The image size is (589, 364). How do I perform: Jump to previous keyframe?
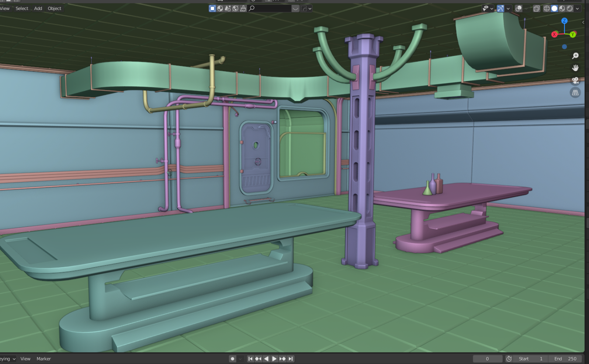pos(258,359)
